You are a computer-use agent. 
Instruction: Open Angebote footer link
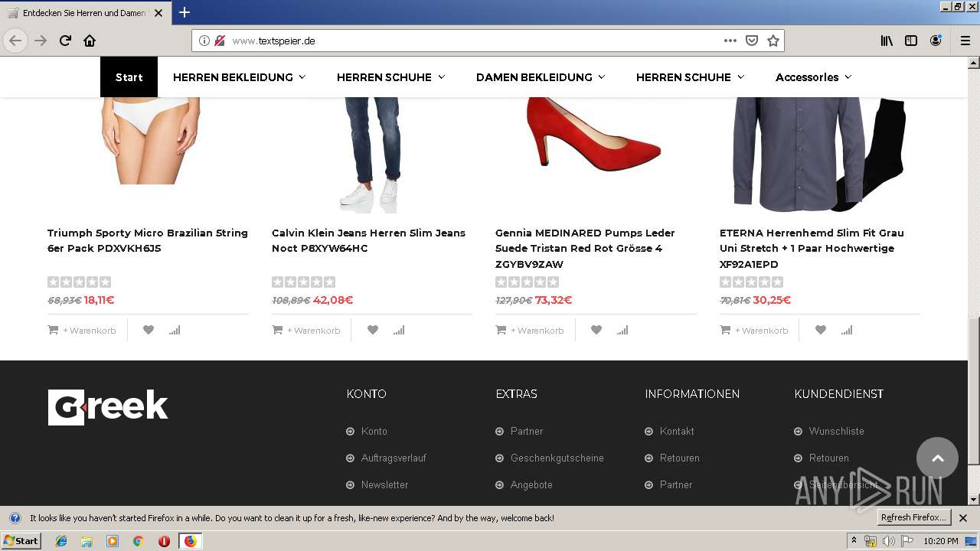click(531, 485)
